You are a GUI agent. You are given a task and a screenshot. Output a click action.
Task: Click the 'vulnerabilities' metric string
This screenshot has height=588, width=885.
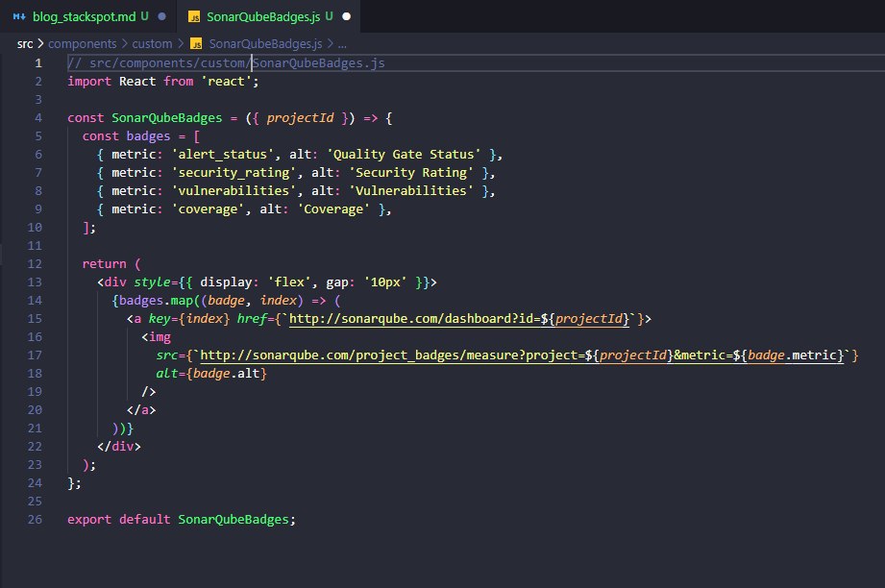point(234,191)
